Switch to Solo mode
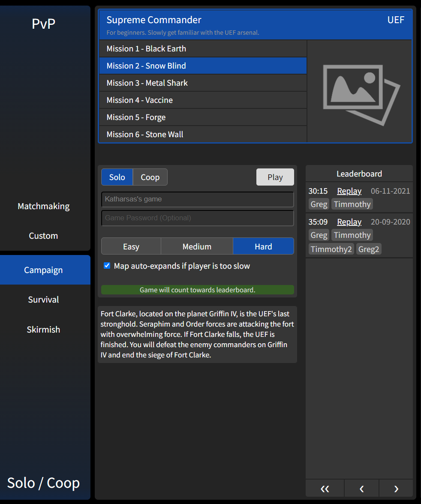Screen dimensions: 421x504 point(117,177)
